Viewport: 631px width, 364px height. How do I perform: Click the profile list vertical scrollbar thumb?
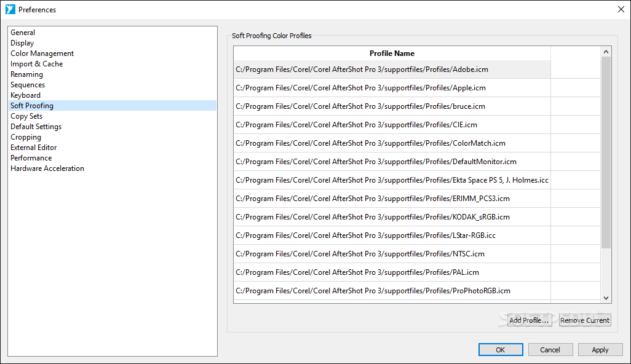(x=606, y=152)
